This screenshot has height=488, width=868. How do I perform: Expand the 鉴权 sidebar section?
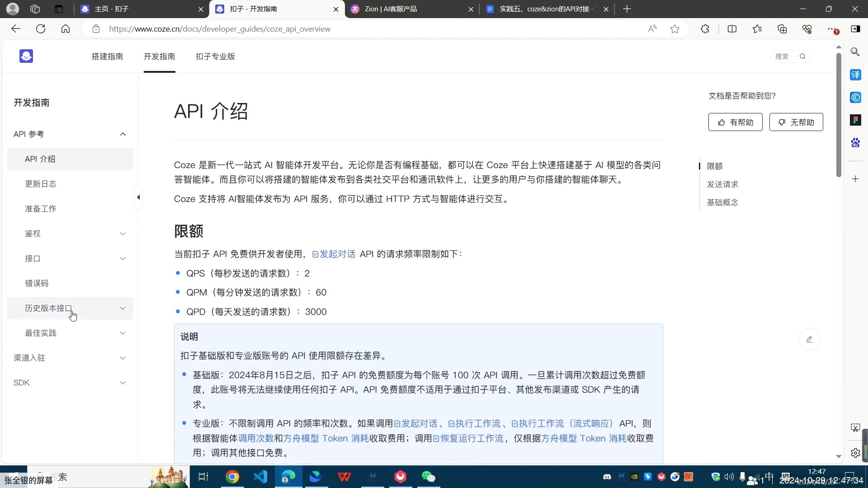click(x=123, y=234)
